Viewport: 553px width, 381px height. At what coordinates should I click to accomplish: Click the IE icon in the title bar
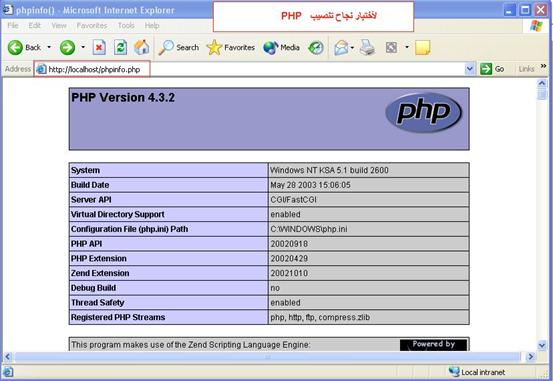pos(8,10)
